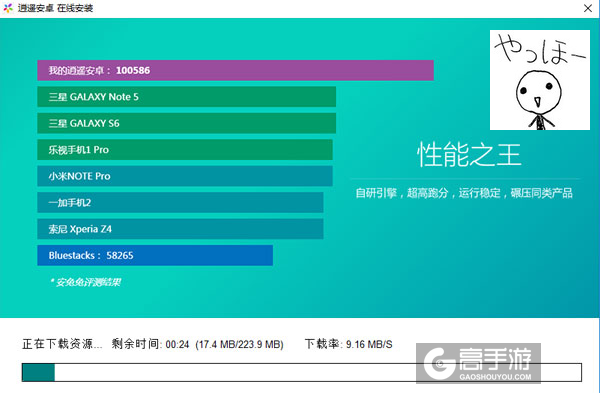This screenshot has height=393, width=600.
Task: Click the download progress bar
Action: (302, 372)
